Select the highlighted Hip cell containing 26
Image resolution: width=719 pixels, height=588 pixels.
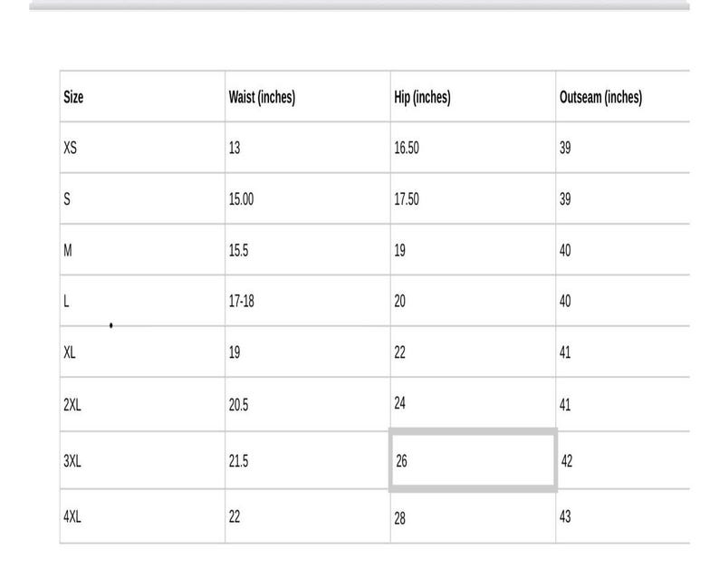click(x=473, y=460)
